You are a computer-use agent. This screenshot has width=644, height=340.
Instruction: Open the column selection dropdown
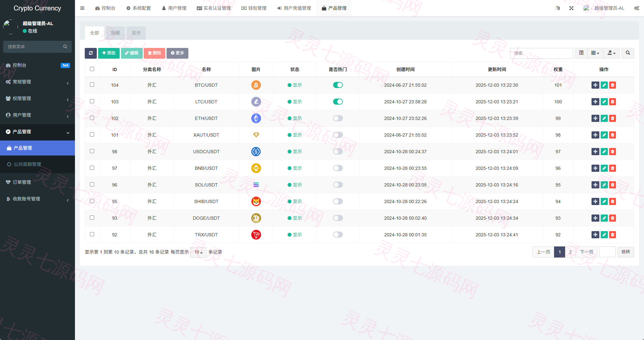595,53
